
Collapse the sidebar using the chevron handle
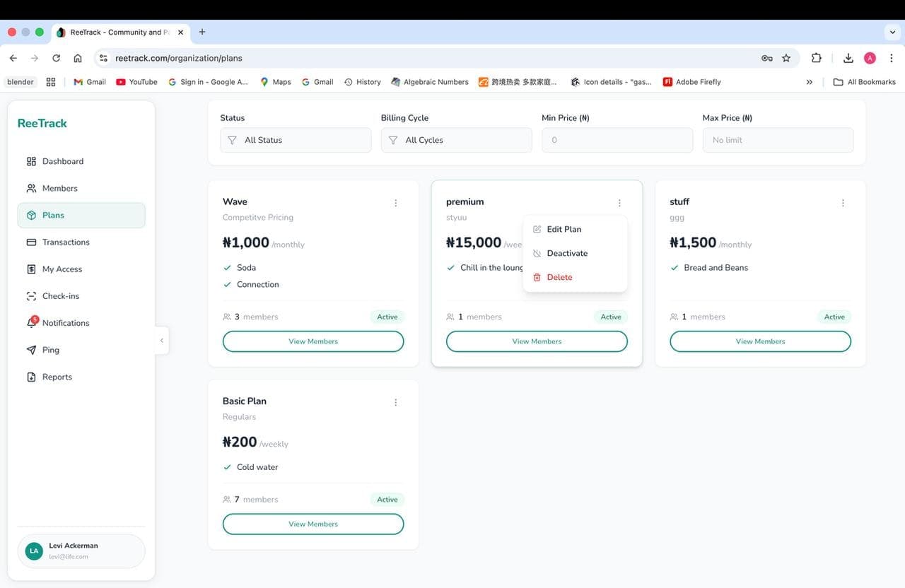click(161, 340)
